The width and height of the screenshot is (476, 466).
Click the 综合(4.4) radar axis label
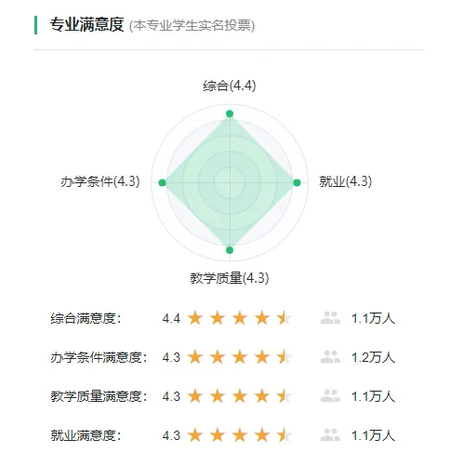(x=230, y=86)
